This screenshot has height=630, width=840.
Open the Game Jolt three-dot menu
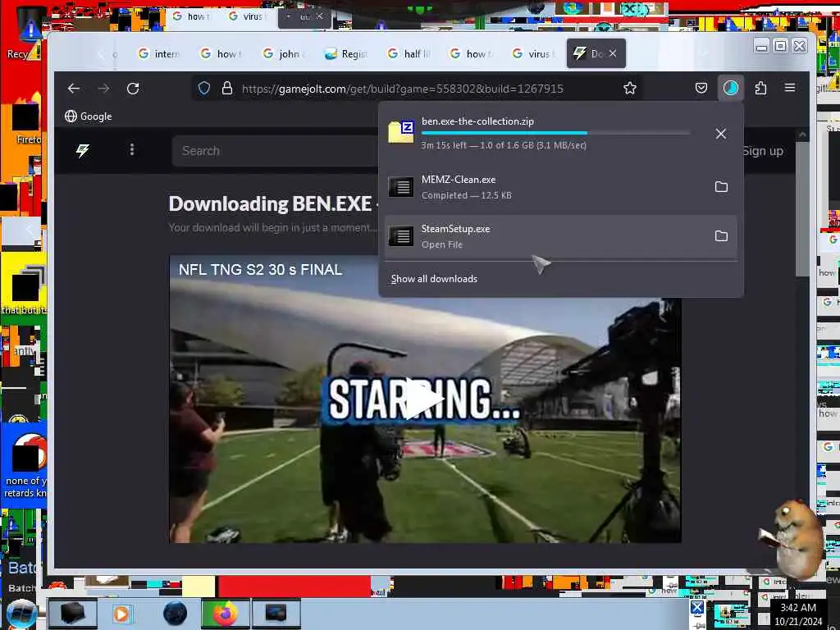click(132, 149)
